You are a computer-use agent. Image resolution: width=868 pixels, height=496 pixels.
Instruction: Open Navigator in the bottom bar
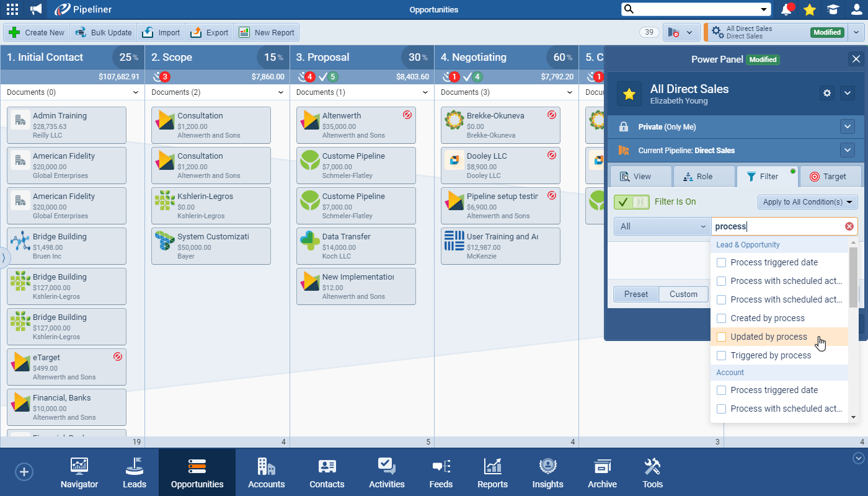click(x=79, y=472)
